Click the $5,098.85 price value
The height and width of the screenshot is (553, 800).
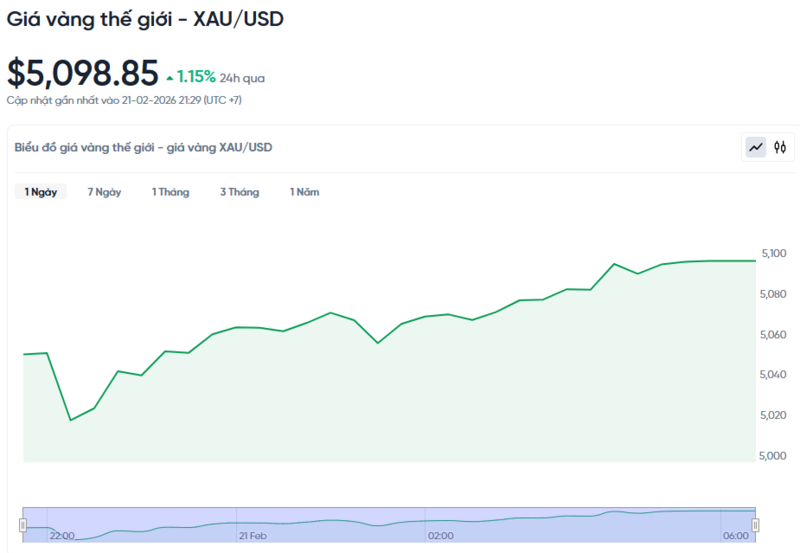(83, 73)
